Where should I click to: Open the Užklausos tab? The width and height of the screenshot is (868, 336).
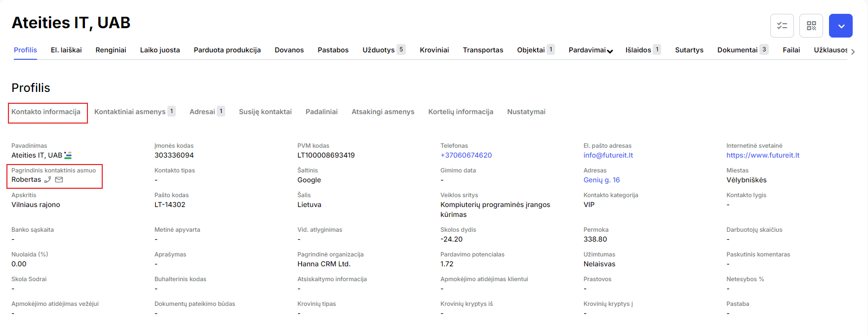point(831,50)
